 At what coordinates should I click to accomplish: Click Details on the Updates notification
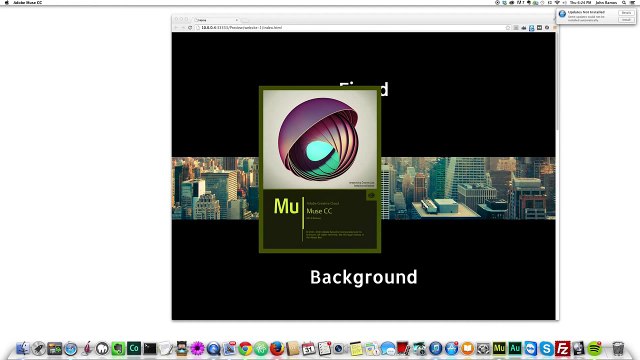[x=627, y=13]
